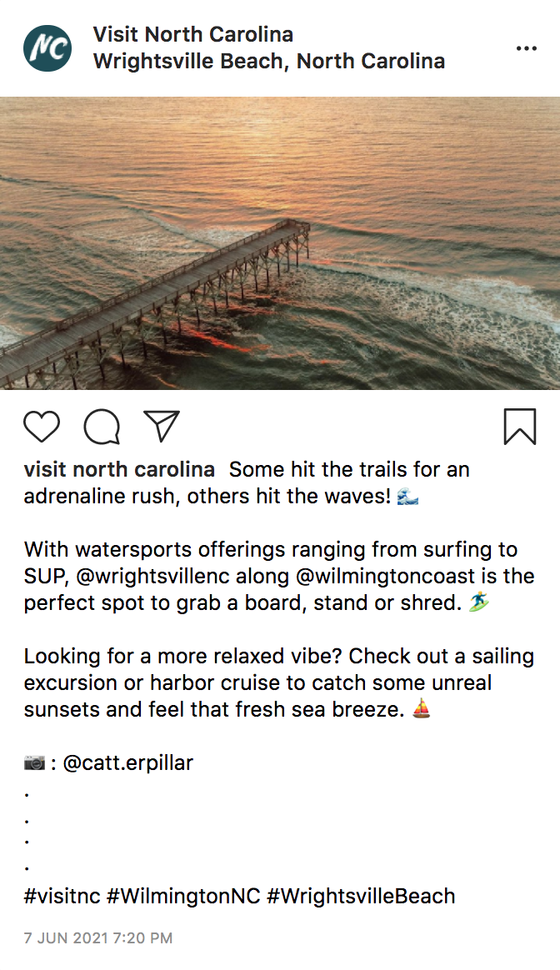Share post via paper plane icon

[162, 426]
